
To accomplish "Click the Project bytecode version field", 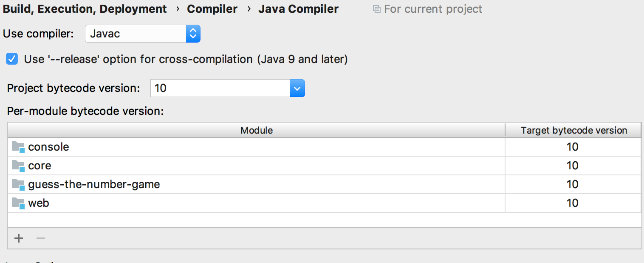I will tap(220, 89).
